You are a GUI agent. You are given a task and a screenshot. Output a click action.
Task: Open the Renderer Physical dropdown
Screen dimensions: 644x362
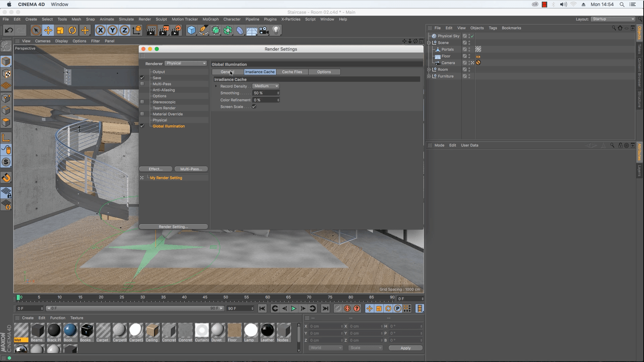coord(186,63)
